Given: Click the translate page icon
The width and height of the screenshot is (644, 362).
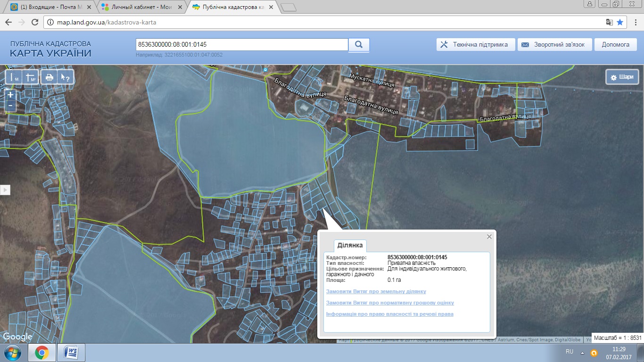Looking at the screenshot, I should (x=609, y=22).
